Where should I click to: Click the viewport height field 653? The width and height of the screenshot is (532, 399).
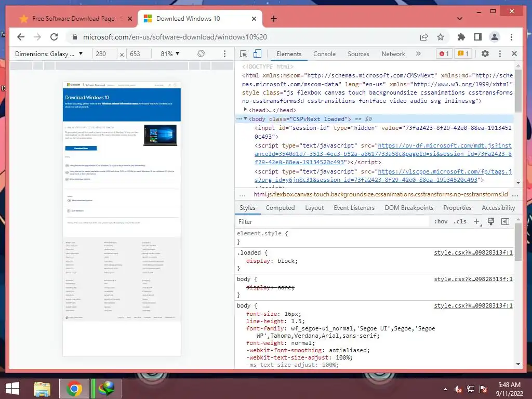click(x=139, y=54)
